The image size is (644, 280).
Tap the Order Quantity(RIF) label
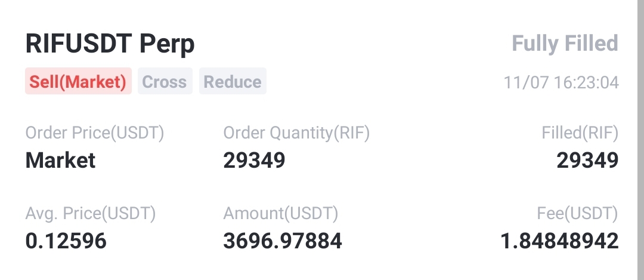(x=296, y=133)
